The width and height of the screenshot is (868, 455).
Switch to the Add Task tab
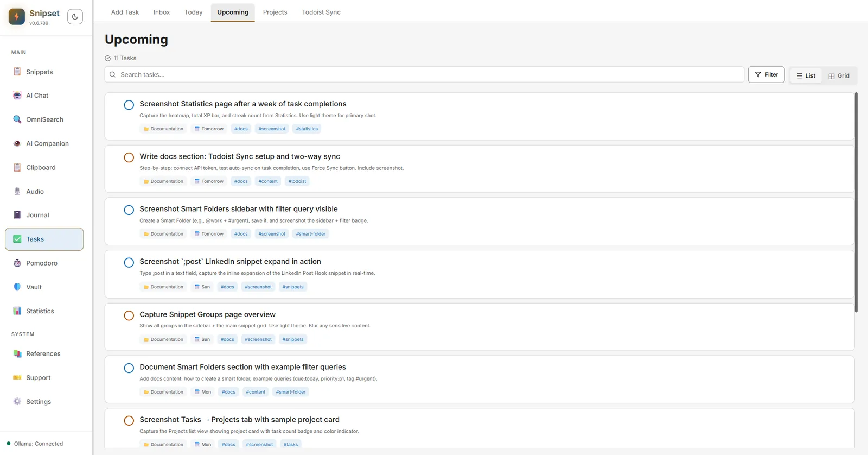click(x=125, y=12)
